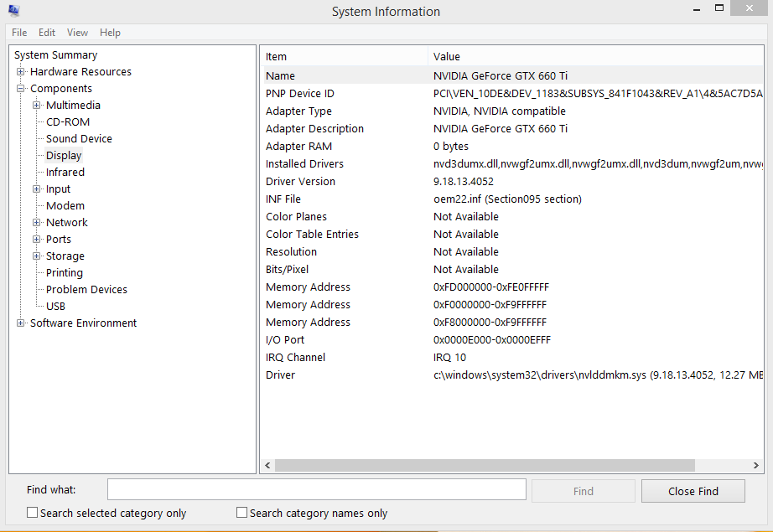
Task: Click the horizontal scrollbar right arrow
Action: [755, 465]
